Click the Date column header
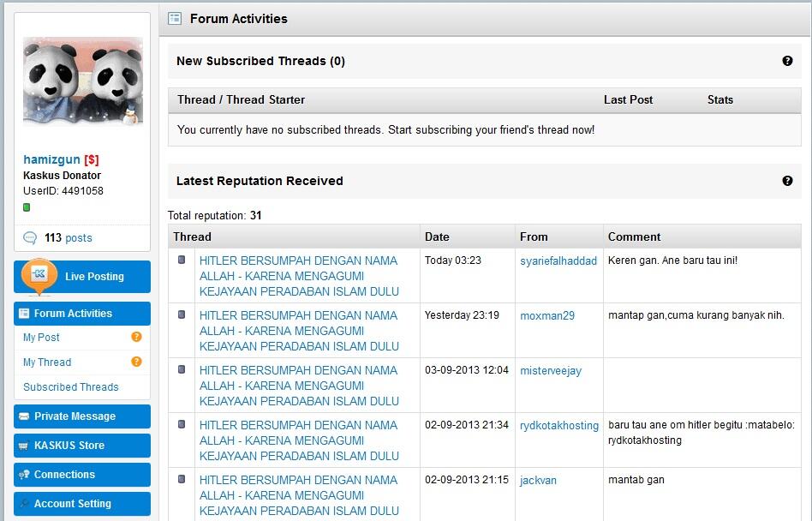The width and height of the screenshot is (812, 521). 437,237
